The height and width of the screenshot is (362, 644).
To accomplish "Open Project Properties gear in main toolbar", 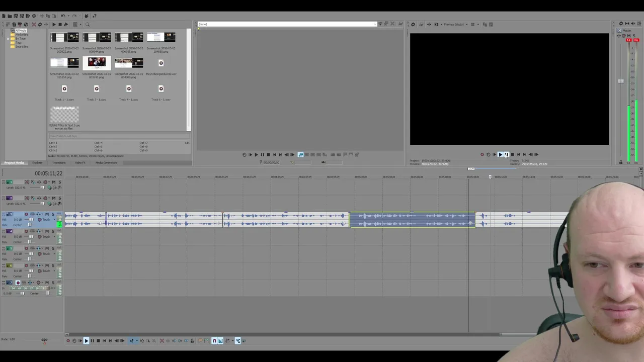I will pyautogui.click(x=34, y=16).
